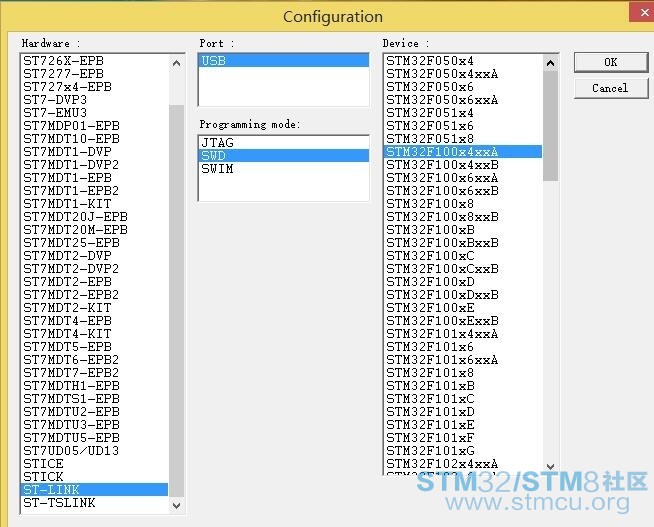The width and height of the screenshot is (654, 527).
Task: Select USB in the Port list
Action: tap(284, 61)
